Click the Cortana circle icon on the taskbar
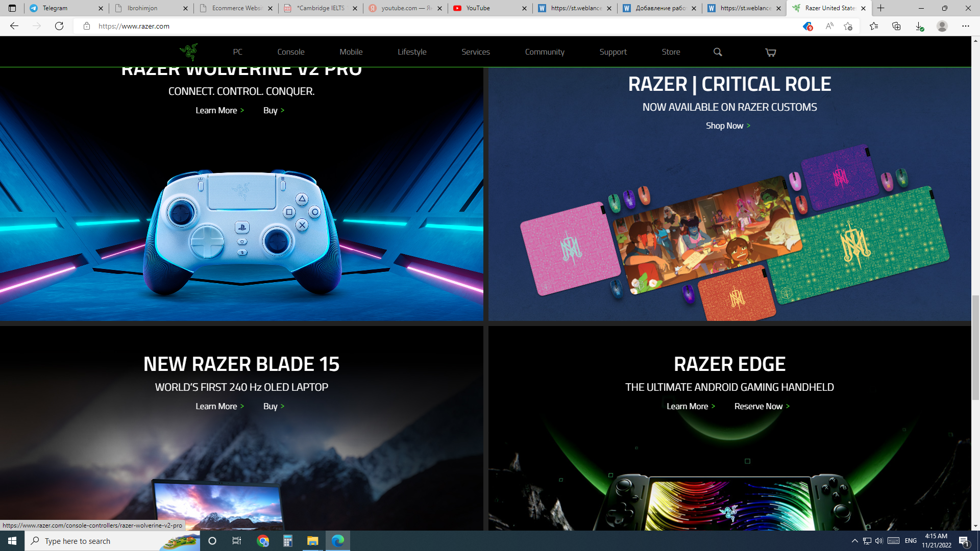The width and height of the screenshot is (980, 551). (x=212, y=541)
